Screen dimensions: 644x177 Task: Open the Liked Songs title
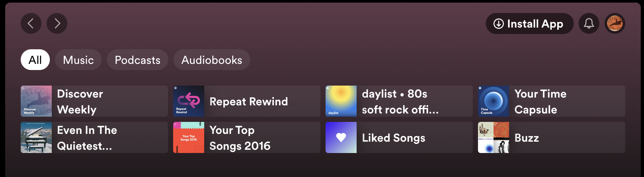[394, 138]
